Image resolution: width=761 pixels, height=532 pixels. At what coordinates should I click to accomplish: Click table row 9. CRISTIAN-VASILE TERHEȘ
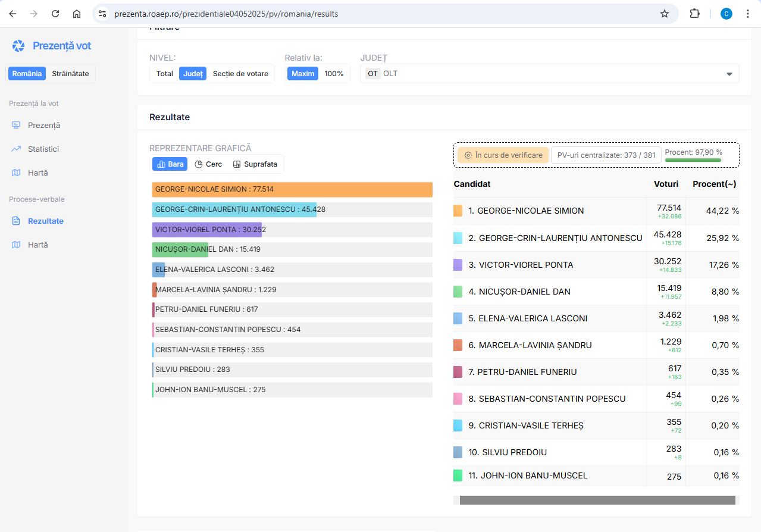point(596,425)
